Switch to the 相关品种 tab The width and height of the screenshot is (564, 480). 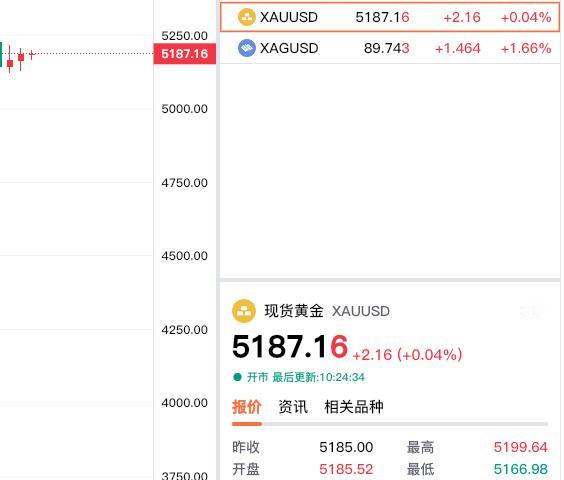354,407
